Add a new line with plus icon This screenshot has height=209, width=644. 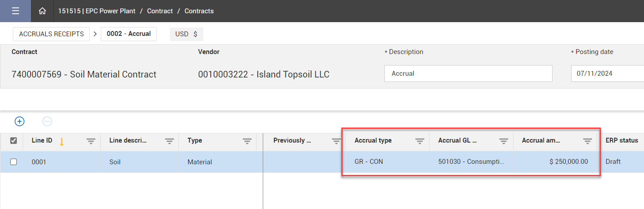coord(20,121)
